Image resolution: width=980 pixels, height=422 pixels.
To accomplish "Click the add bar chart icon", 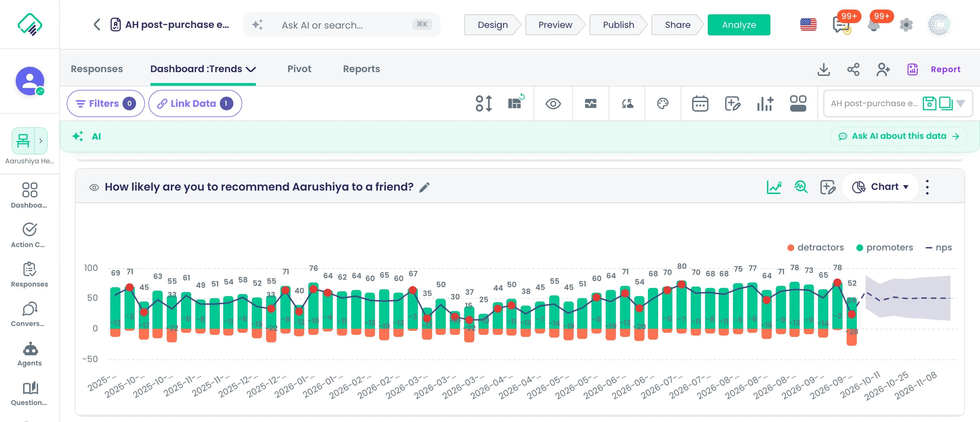I will pyautogui.click(x=765, y=103).
